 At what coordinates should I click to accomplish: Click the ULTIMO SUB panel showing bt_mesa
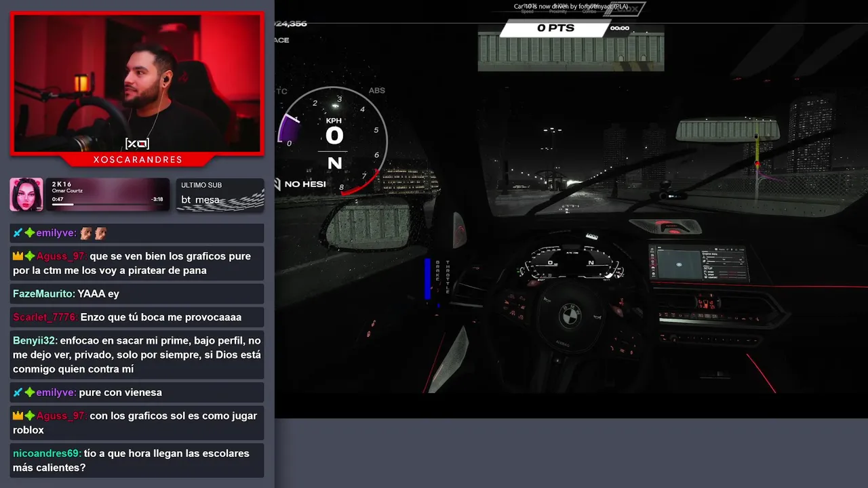220,195
